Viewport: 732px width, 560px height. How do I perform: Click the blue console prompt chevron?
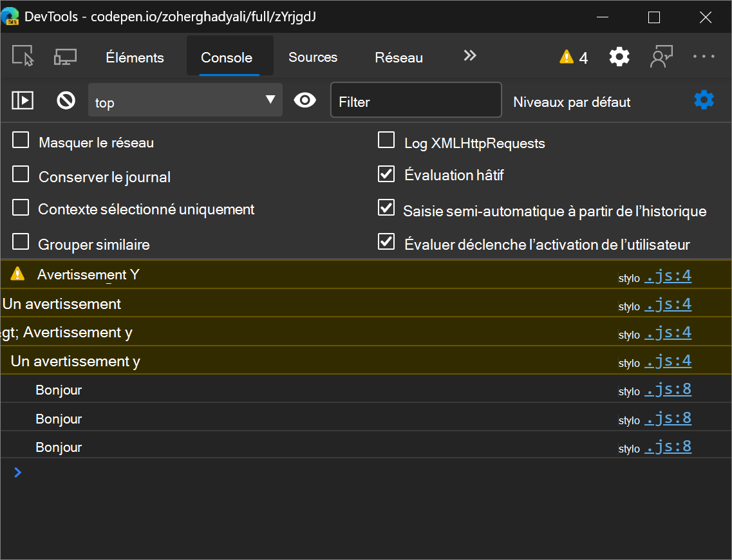point(18,472)
